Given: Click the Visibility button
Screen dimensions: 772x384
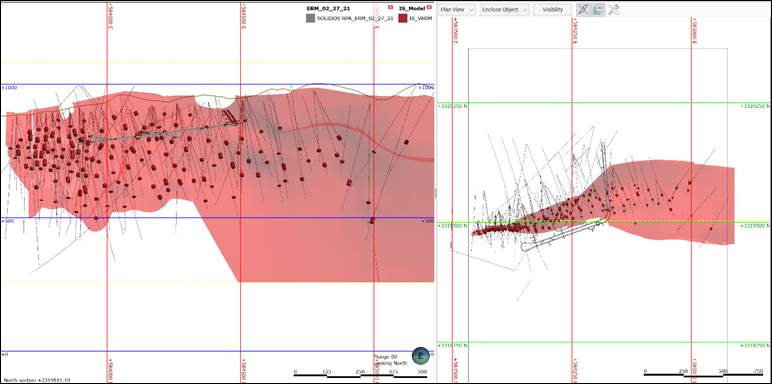Looking at the screenshot, I should point(552,9).
